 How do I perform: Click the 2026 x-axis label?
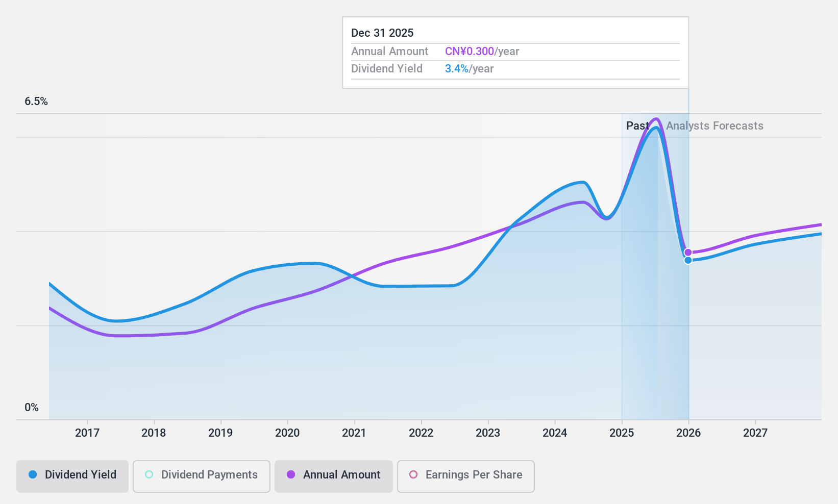coord(688,433)
